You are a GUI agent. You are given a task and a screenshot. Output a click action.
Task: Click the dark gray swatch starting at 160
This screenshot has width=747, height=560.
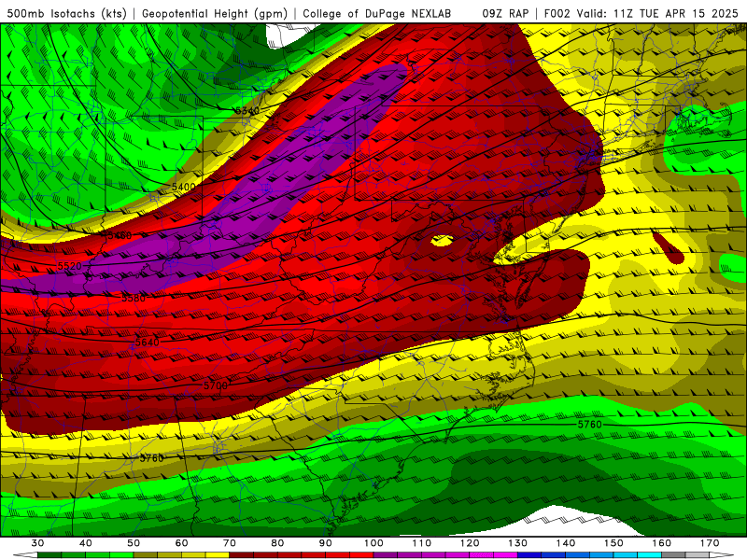[674, 555]
